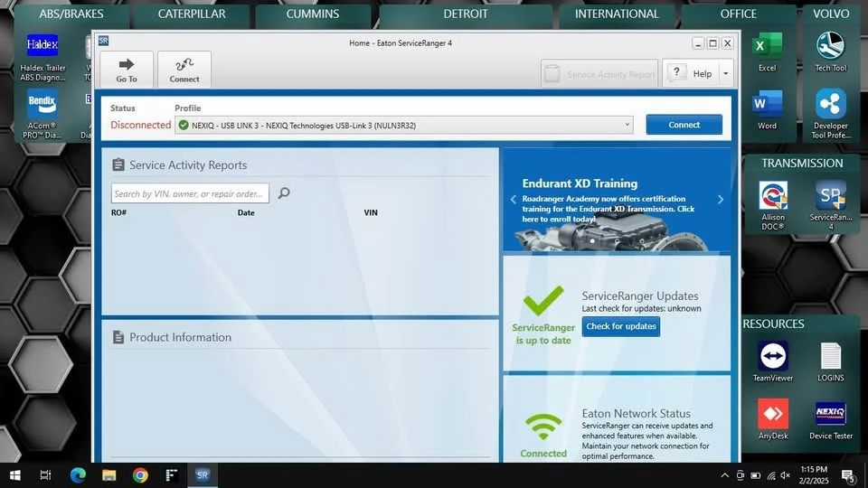Open Developer Tool Pro desktop icon
The width and height of the screenshot is (868, 488).
[x=830, y=114]
